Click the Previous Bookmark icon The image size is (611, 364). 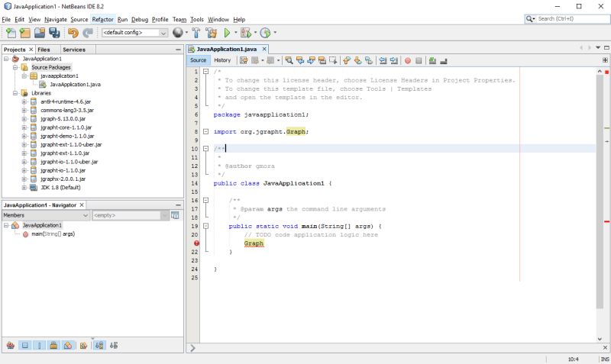[x=347, y=60]
